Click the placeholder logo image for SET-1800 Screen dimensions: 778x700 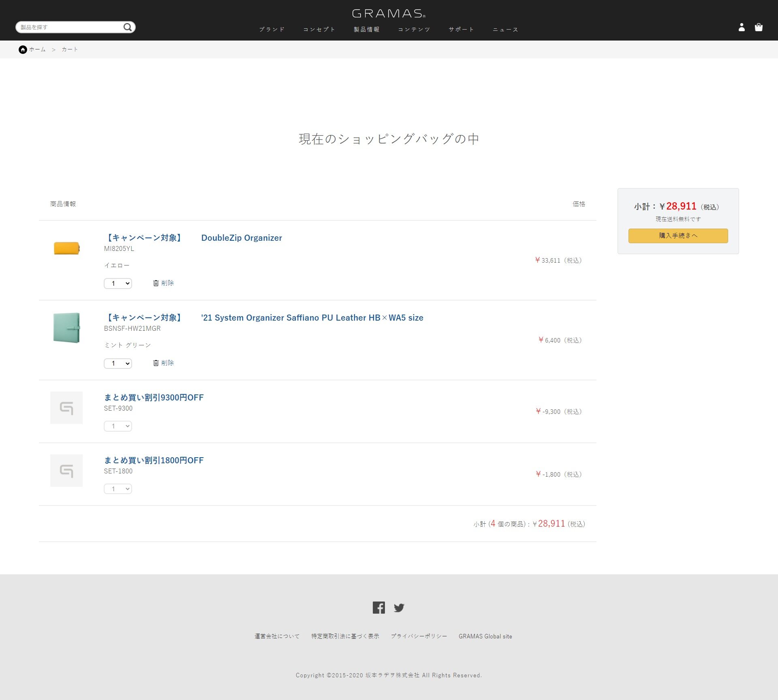66,470
